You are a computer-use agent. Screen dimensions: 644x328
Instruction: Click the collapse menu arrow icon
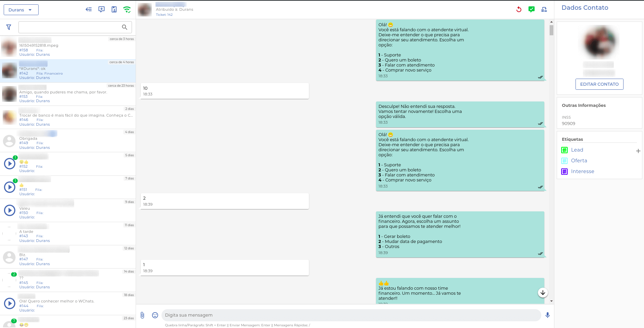point(89,9)
